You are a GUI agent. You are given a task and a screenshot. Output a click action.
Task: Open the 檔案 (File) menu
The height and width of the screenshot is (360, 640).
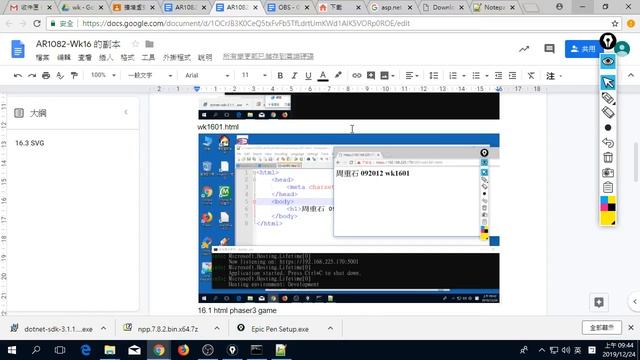(42, 58)
